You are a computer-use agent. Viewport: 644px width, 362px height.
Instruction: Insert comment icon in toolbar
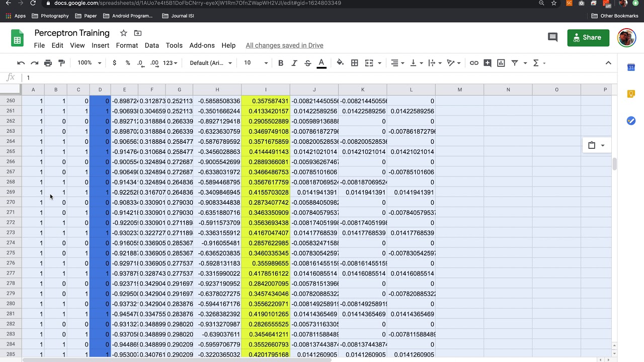coord(488,63)
